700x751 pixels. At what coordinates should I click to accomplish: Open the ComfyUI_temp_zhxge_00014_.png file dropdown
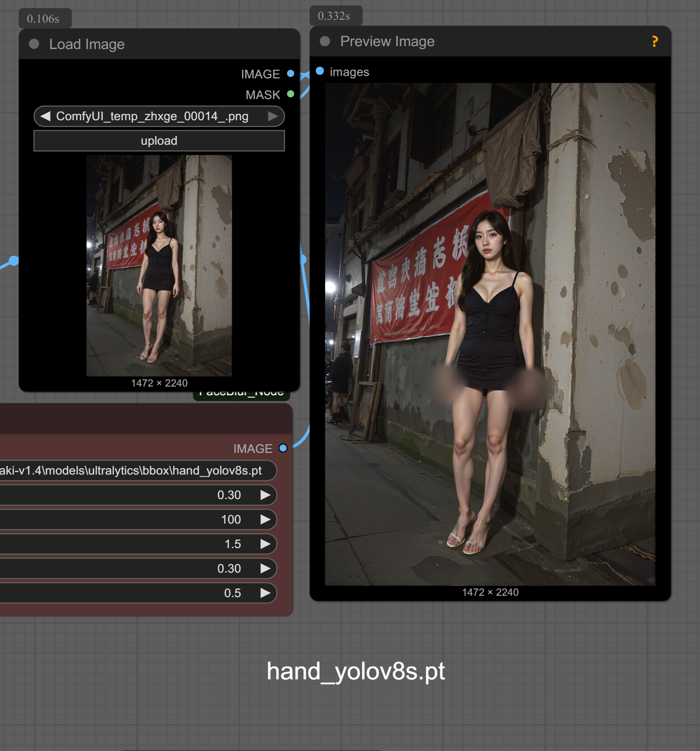point(152,116)
